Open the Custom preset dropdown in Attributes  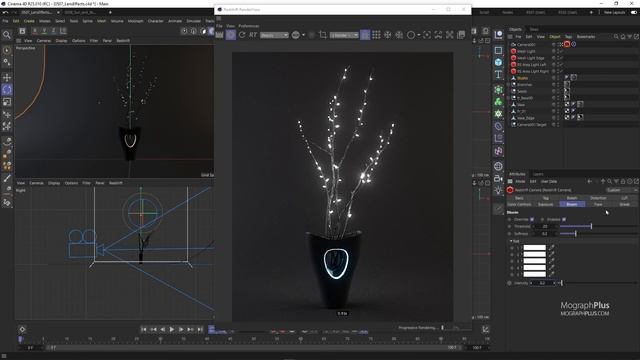click(621, 190)
